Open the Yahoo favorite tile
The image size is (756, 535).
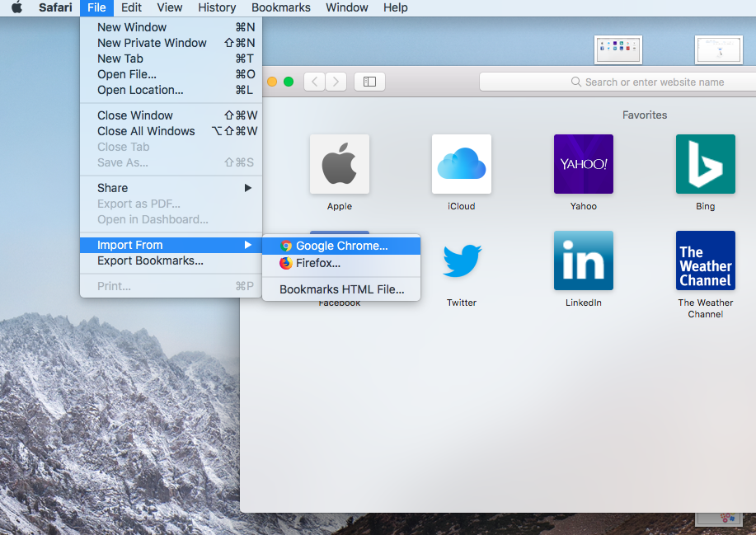tap(583, 164)
